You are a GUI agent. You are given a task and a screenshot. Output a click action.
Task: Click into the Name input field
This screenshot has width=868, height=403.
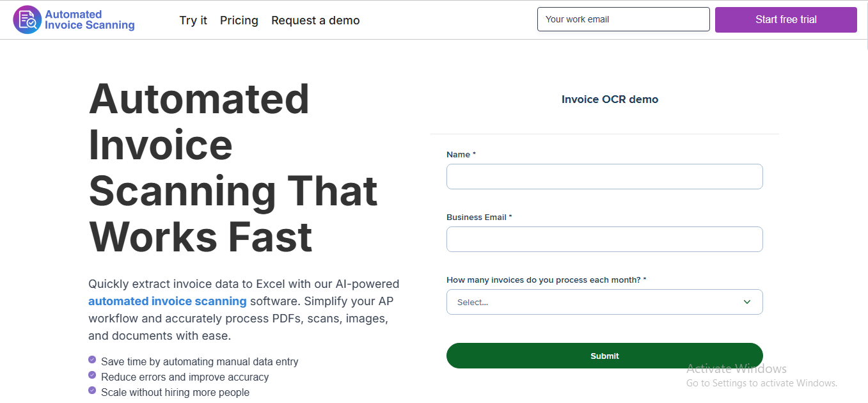tap(604, 177)
